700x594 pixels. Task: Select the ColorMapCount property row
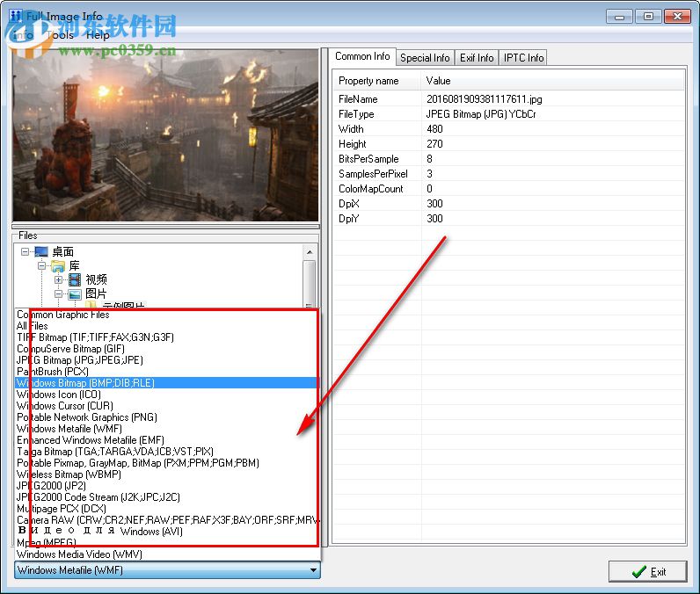pos(508,189)
